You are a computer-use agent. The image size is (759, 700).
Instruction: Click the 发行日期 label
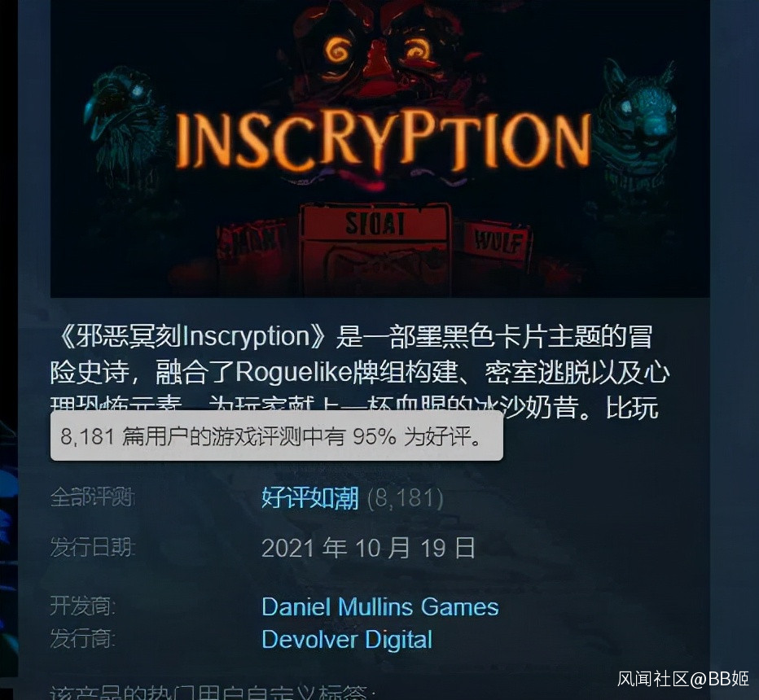93,547
